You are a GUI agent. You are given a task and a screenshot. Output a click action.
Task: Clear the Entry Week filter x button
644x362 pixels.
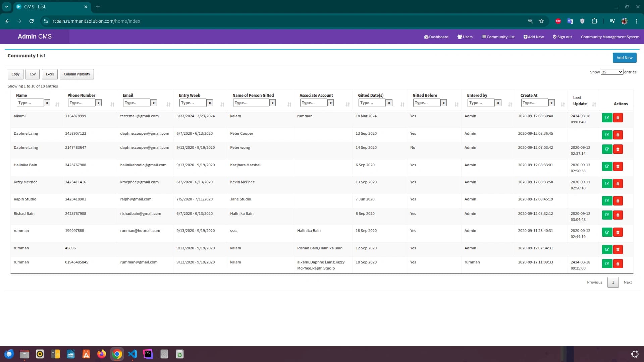pyautogui.click(x=210, y=103)
